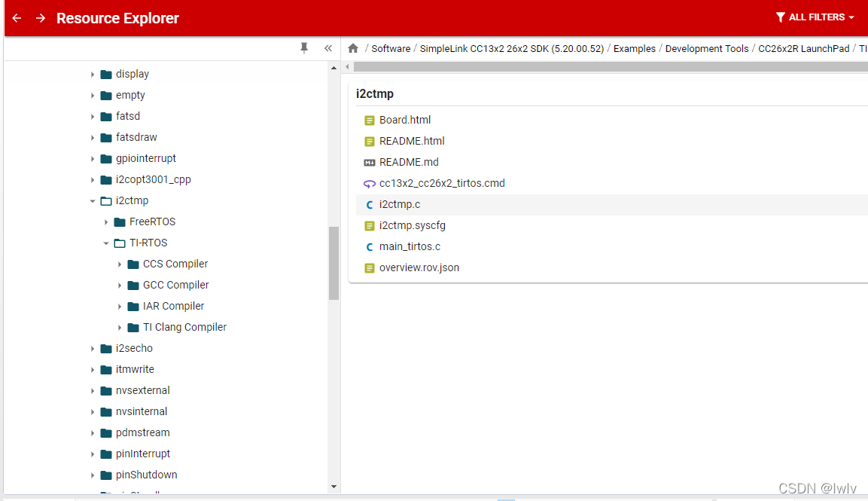
Task: Click the overview.rov.json file icon
Action: pos(369,268)
